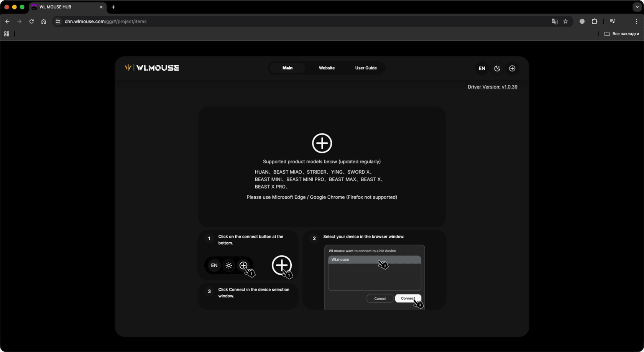Click "Click on the connect button" step text
This screenshot has height=352, width=644.
tap(251, 240)
